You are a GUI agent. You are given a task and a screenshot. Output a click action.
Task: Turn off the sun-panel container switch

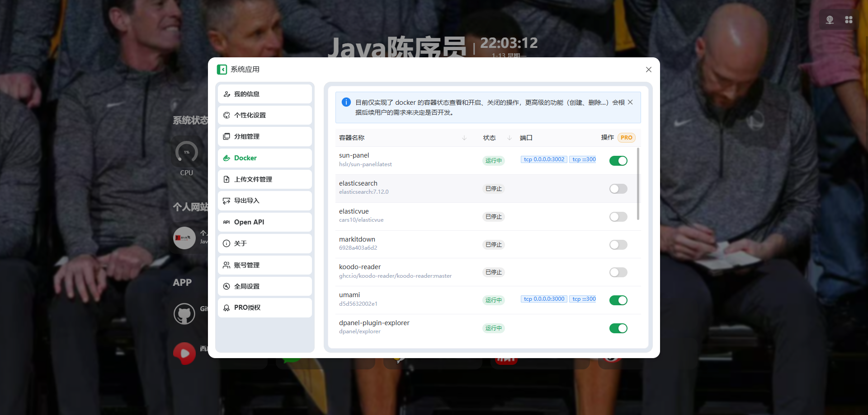[x=618, y=161]
